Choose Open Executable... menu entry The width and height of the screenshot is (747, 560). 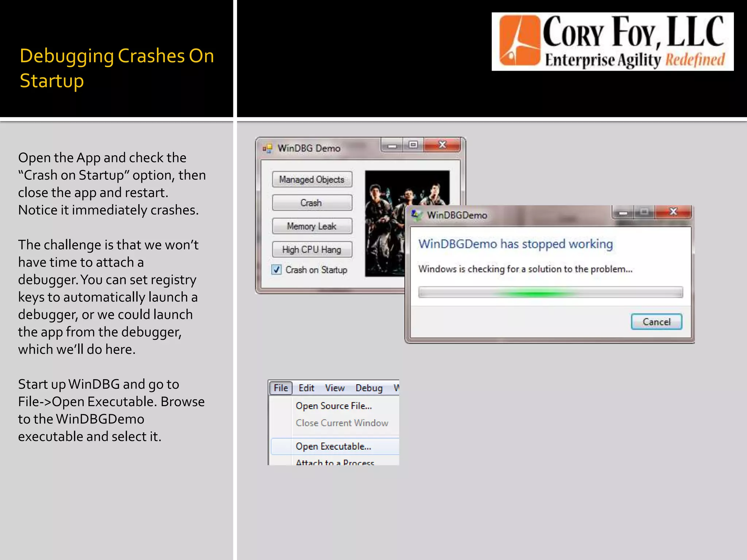pos(335,446)
